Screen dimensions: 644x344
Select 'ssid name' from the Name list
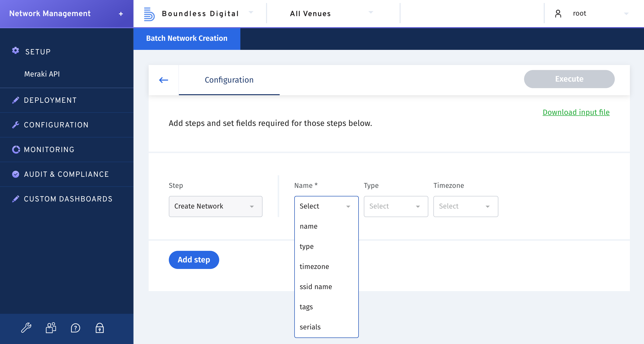[x=316, y=286]
